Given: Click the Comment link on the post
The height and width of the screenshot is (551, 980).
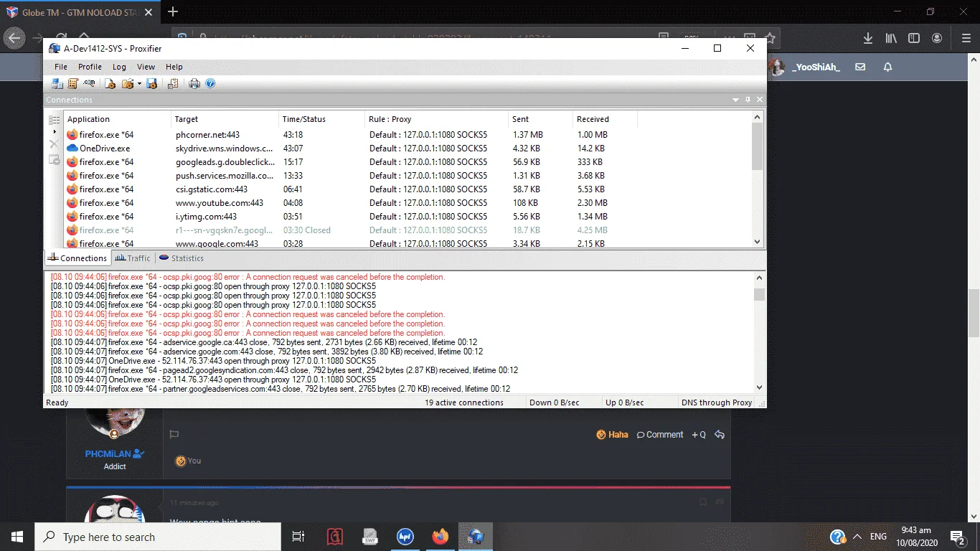Looking at the screenshot, I should click(x=660, y=435).
